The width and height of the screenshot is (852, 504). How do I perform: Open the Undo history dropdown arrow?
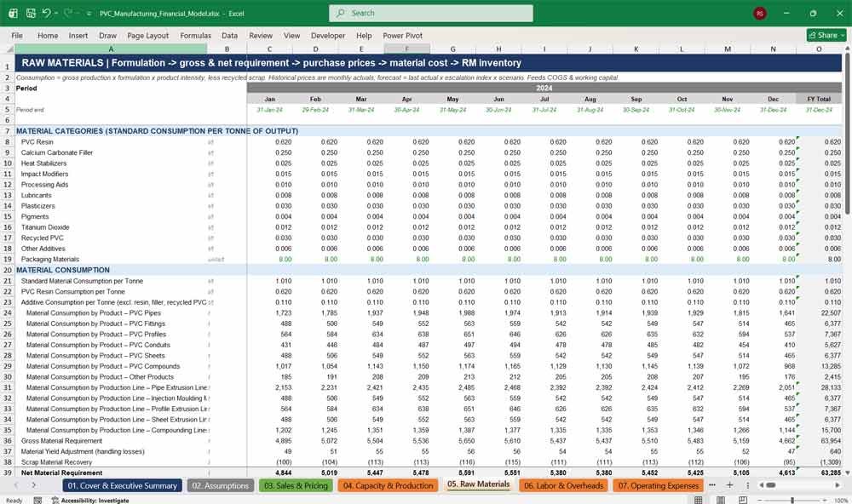[x=56, y=14]
